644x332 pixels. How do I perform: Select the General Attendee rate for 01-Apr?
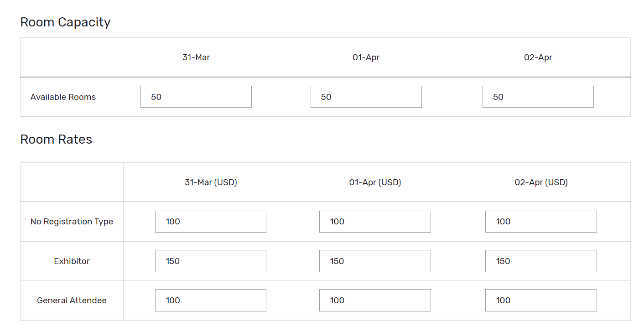(x=374, y=300)
